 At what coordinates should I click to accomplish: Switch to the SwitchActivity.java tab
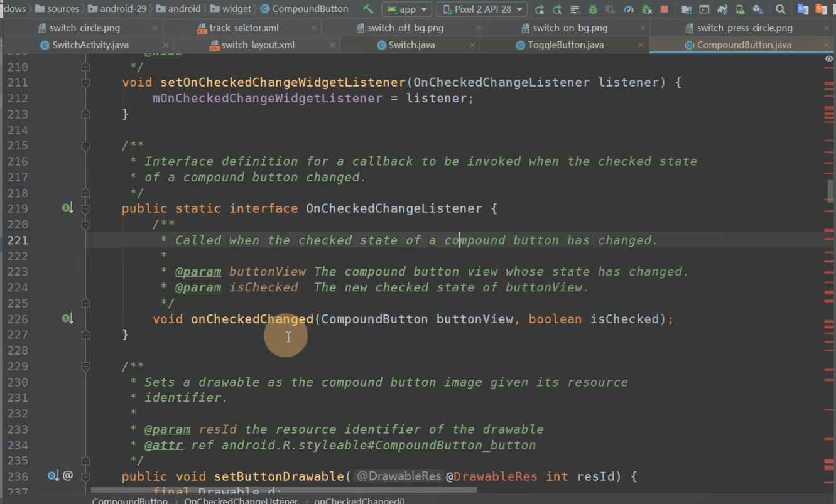pyautogui.click(x=90, y=45)
